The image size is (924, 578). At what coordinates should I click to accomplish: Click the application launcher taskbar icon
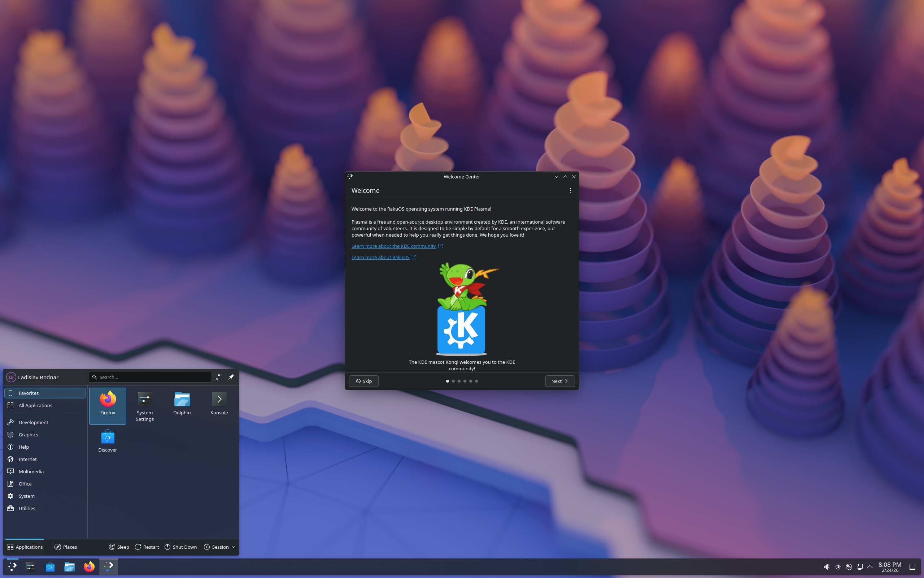pos(12,566)
